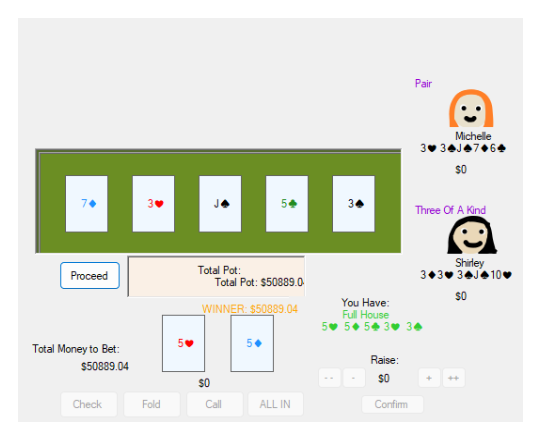The height and width of the screenshot is (437, 537).
Task: Select the 5 of clubs community card
Action: coord(287,204)
